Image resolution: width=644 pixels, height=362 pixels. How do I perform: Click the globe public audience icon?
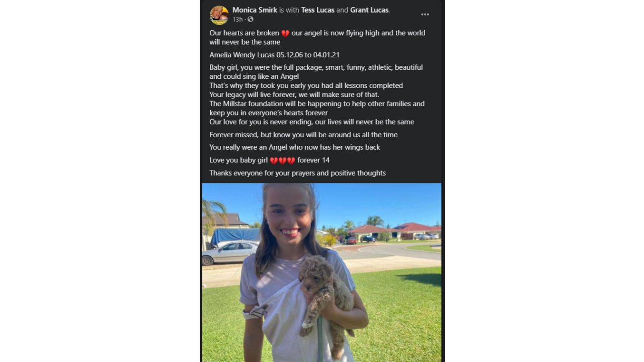tap(251, 20)
